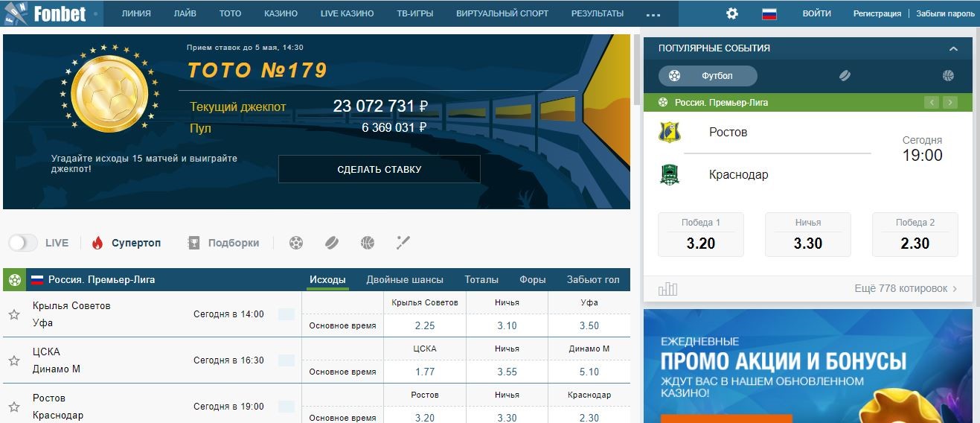Open the settings gear icon
This screenshot has width=980, height=423.
coord(732,13)
